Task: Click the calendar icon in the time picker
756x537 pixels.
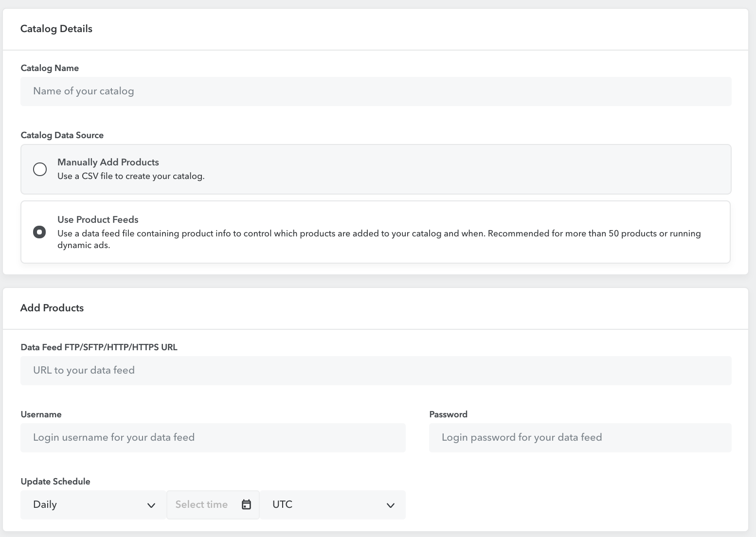Action: click(x=247, y=504)
